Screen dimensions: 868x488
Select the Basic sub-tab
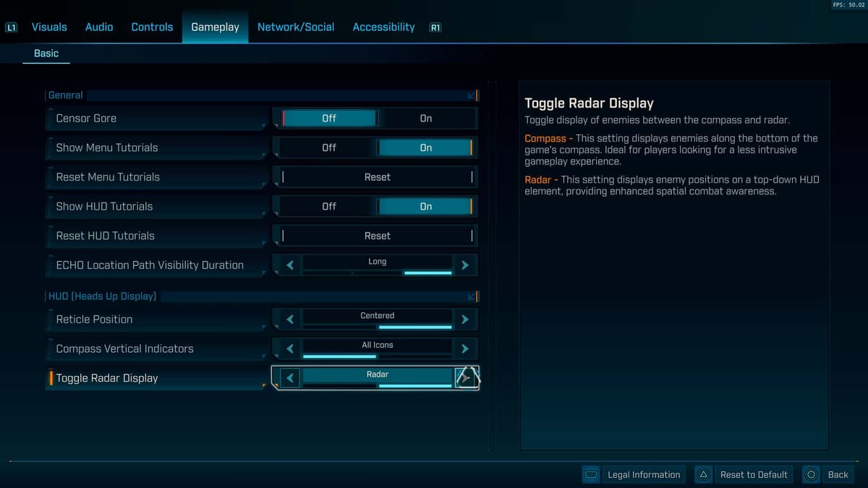click(x=46, y=53)
